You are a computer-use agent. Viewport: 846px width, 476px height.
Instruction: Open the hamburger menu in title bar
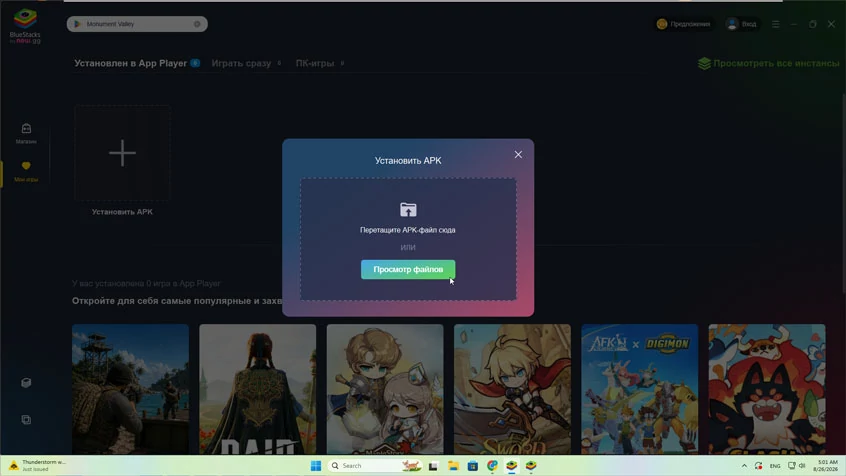[x=775, y=24]
